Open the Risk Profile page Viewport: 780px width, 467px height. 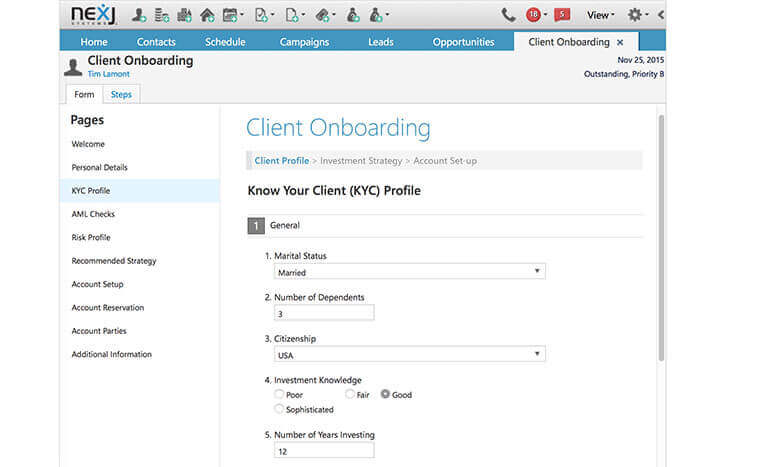coord(140,238)
